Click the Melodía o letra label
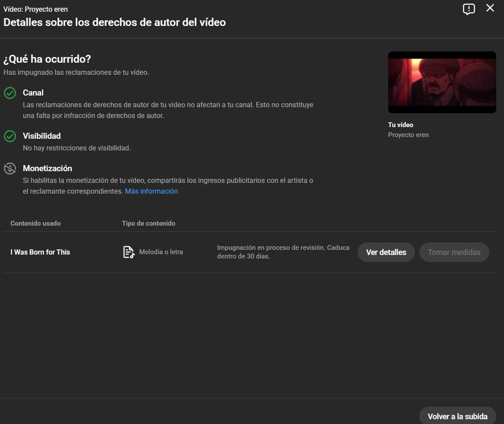Viewport: 504px width, 424px height. 161,252
